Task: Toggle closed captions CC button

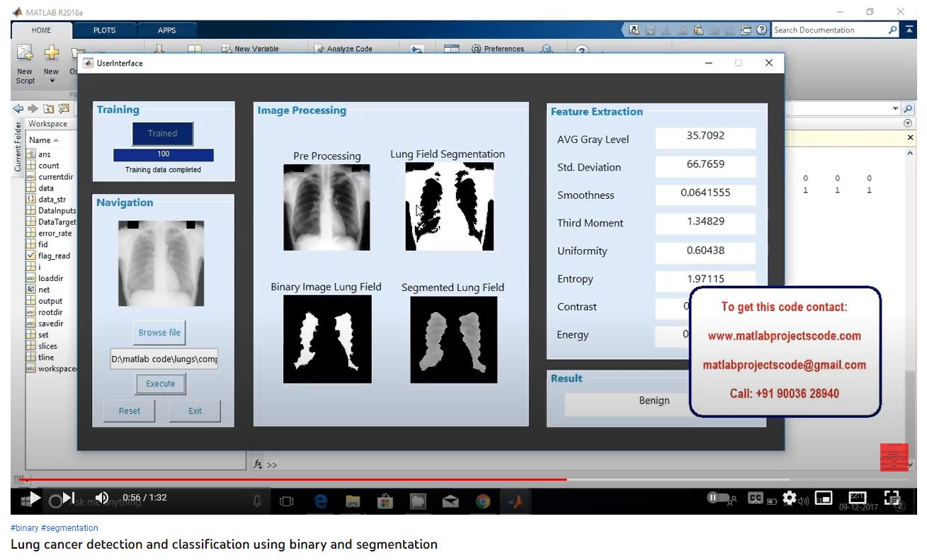Action: pyautogui.click(x=756, y=498)
